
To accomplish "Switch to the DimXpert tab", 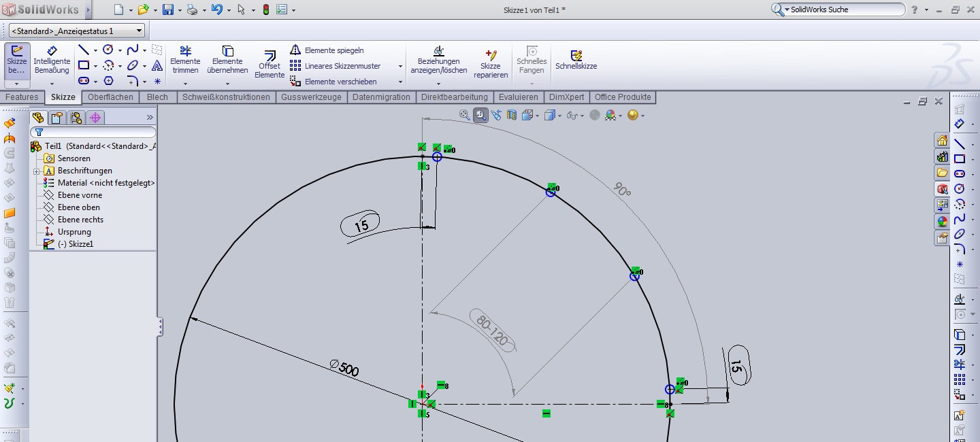I will (567, 97).
